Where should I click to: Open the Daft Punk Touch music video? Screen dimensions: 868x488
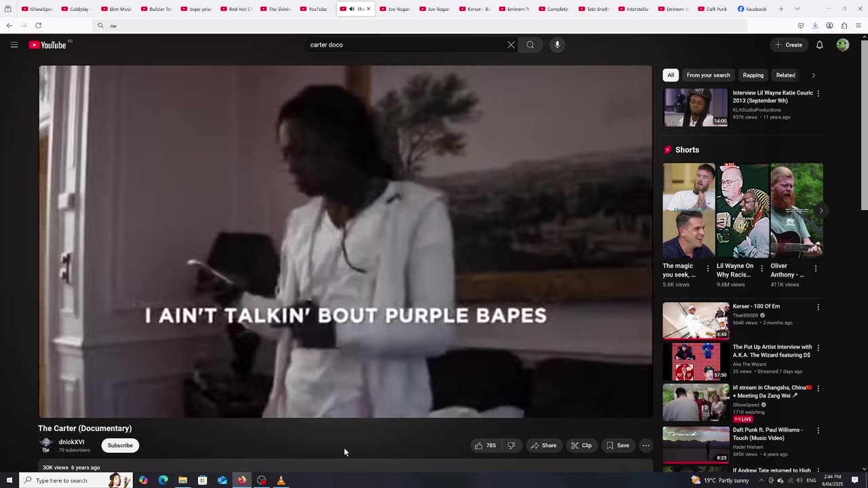pyautogui.click(x=696, y=444)
